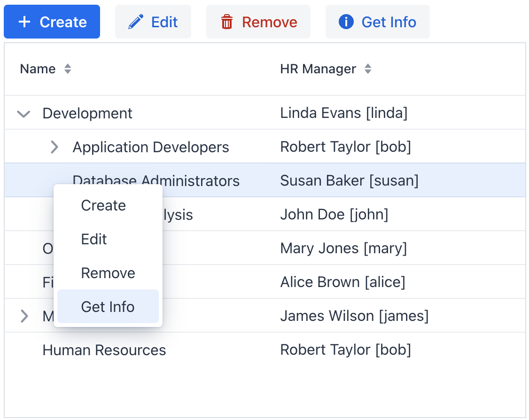The width and height of the screenshot is (529, 420).
Task: Click the sort arrows beside the Name column
Action: click(67, 69)
